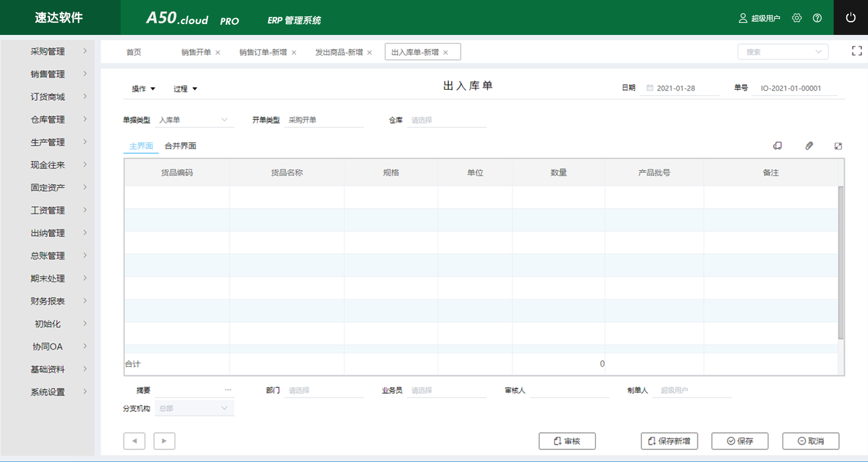The height and width of the screenshot is (462, 868).
Task: Click the help question mark icon
Action: pyautogui.click(x=817, y=18)
